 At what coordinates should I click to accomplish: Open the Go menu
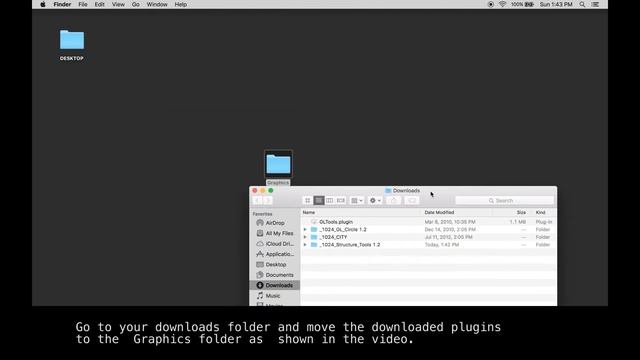pos(136,4)
